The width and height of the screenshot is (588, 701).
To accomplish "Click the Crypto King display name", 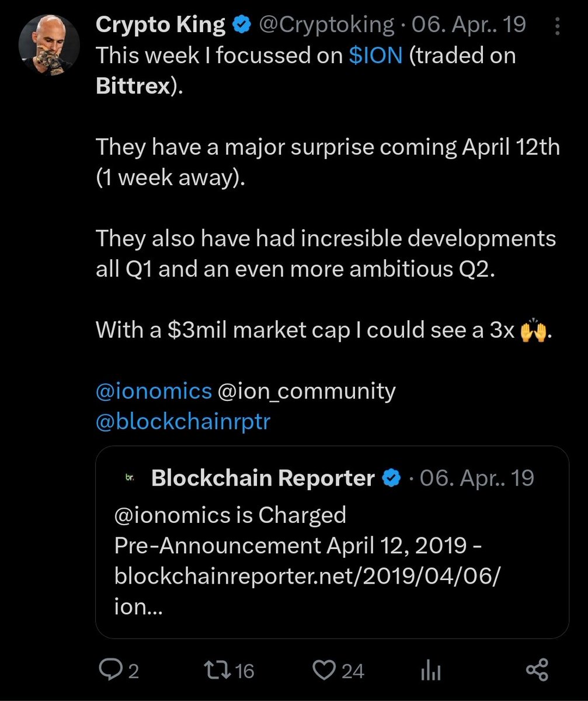I will click(160, 25).
